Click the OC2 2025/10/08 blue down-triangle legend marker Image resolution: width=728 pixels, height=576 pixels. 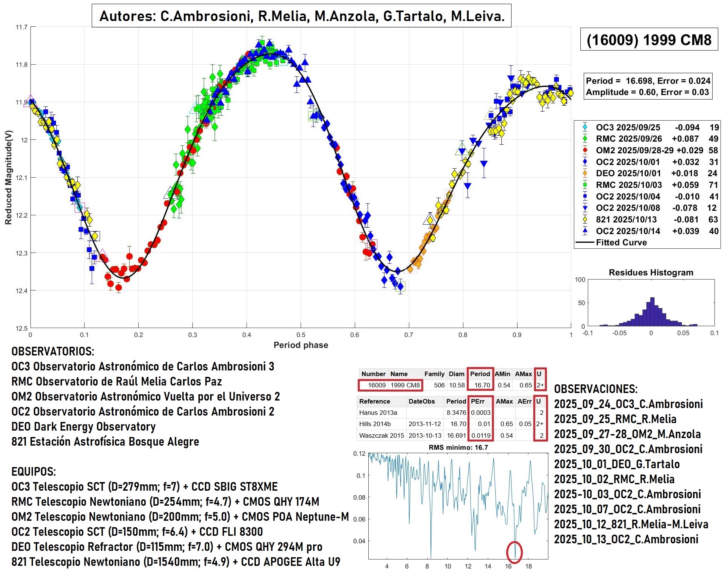(585, 208)
